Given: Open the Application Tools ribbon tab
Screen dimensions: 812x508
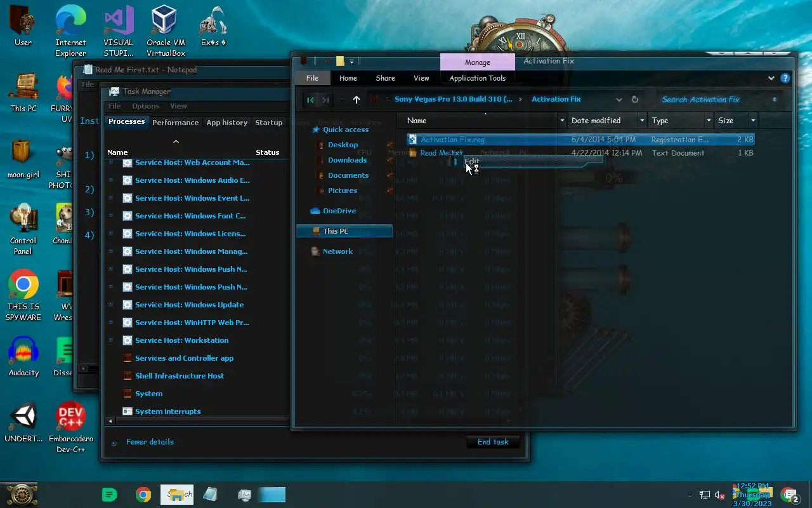Looking at the screenshot, I should (478, 78).
